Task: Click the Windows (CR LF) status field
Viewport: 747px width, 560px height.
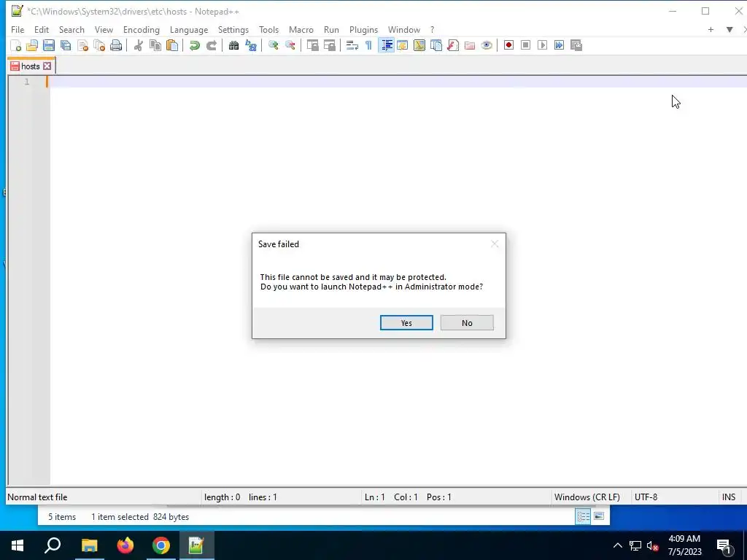Action: (x=587, y=497)
